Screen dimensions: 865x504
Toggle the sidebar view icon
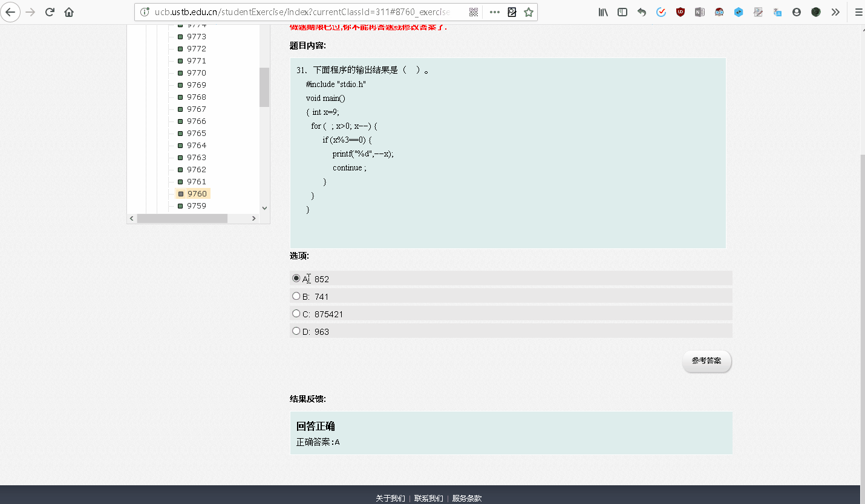[x=622, y=12]
